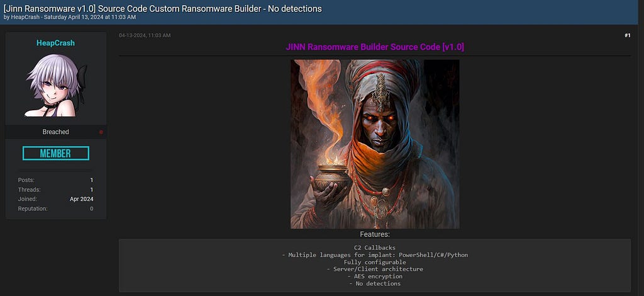
Task: Open HeapCrash profile from sidebar username
Action: coord(55,43)
